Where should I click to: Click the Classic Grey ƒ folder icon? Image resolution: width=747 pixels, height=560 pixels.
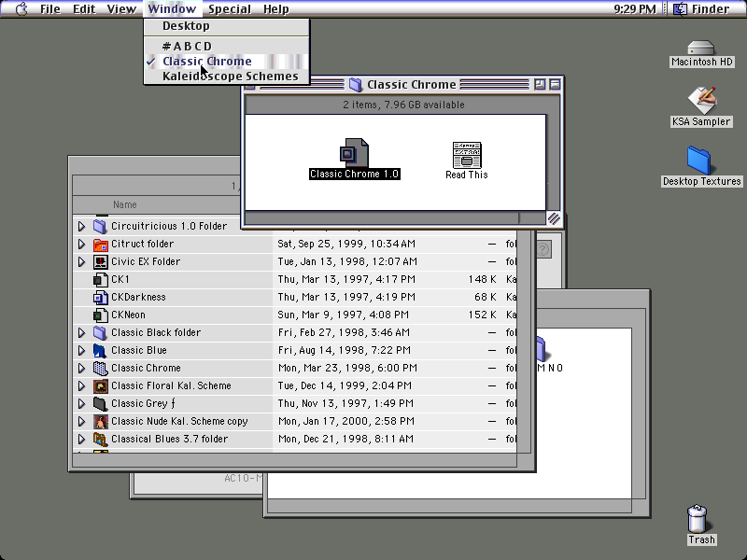pos(100,404)
